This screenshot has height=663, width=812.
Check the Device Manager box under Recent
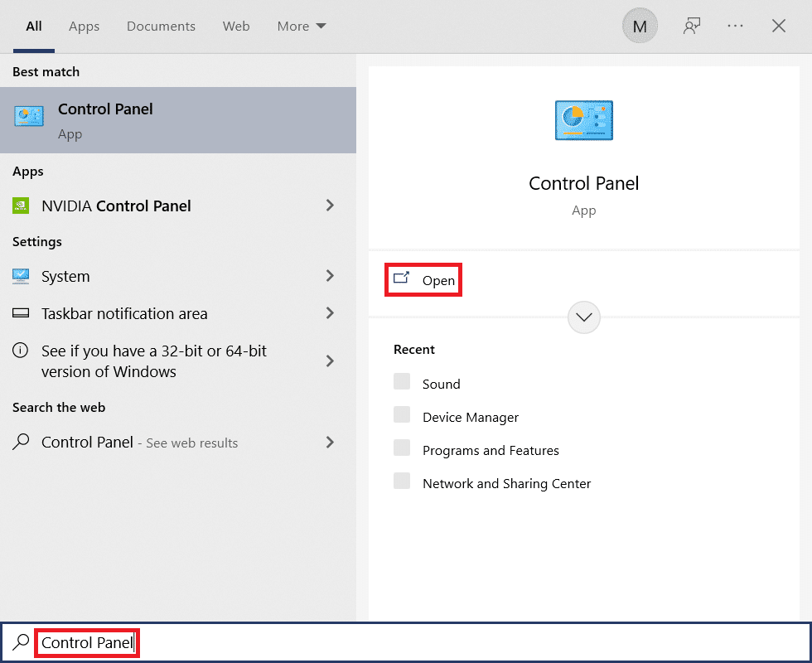402,416
